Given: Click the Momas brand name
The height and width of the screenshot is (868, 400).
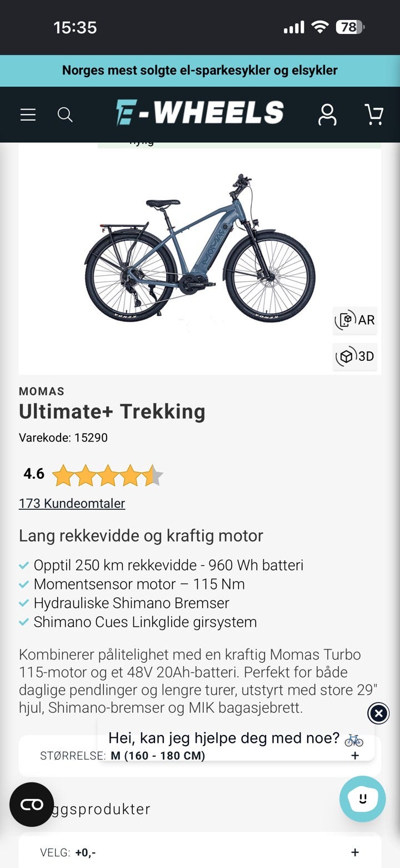Looking at the screenshot, I should (x=42, y=391).
